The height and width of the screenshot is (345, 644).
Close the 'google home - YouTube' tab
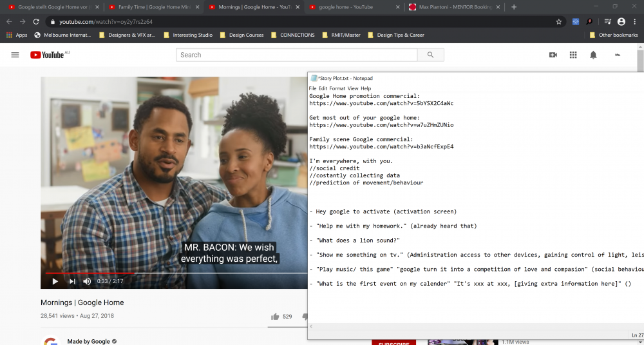(397, 7)
